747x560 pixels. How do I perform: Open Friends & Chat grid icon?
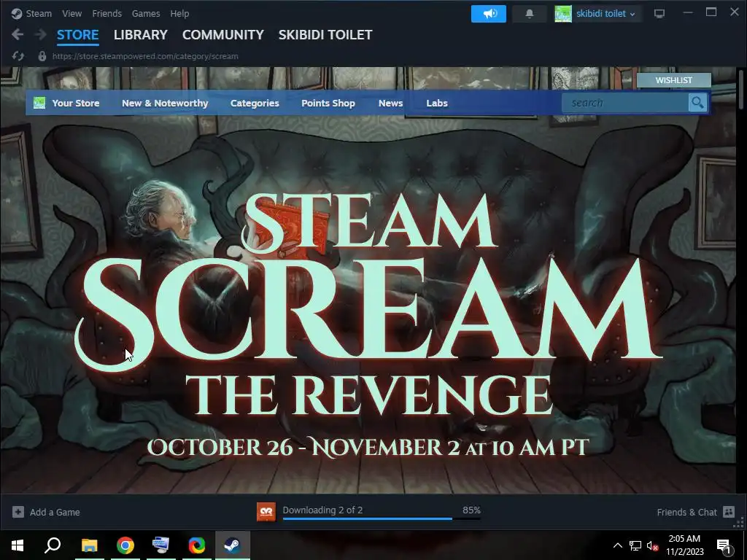click(x=729, y=512)
